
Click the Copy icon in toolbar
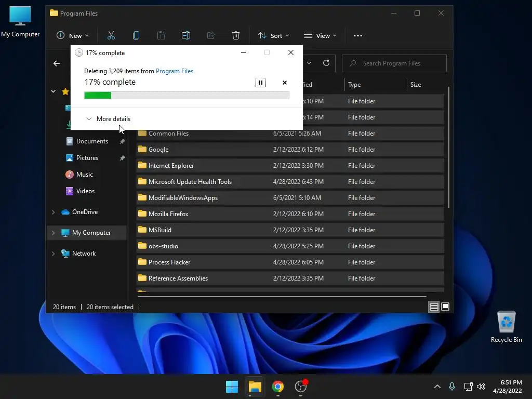point(136,35)
